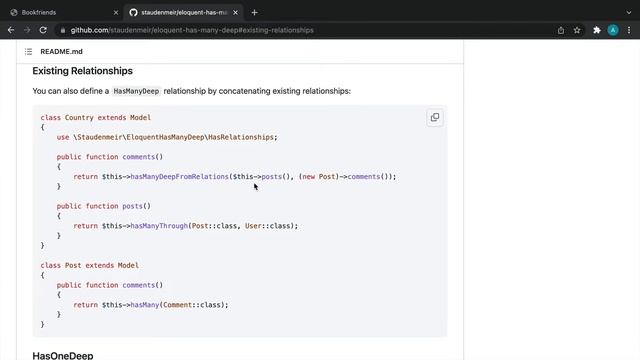640x360 pixels.
Task: Open README table of contents icon
Action: [x=28, y=51]
